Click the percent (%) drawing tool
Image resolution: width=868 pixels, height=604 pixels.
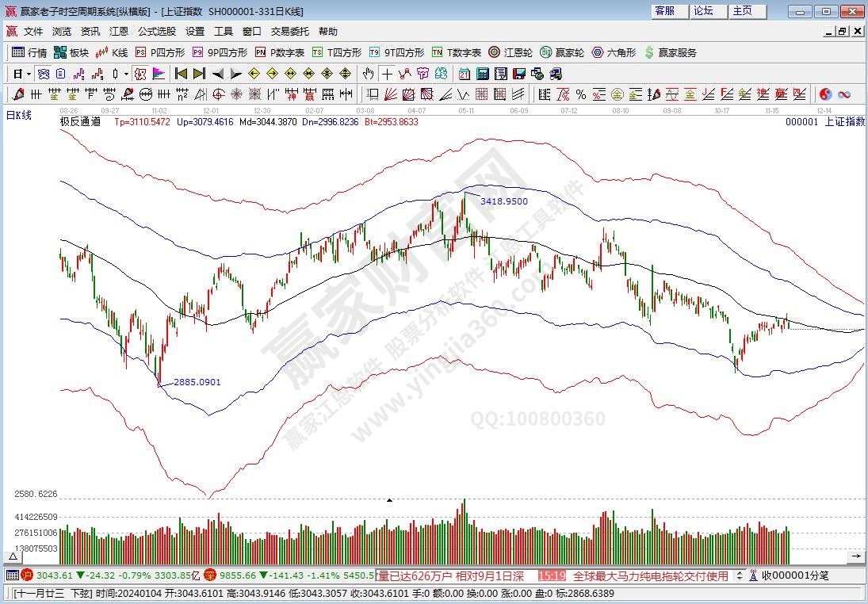(580, 94)
